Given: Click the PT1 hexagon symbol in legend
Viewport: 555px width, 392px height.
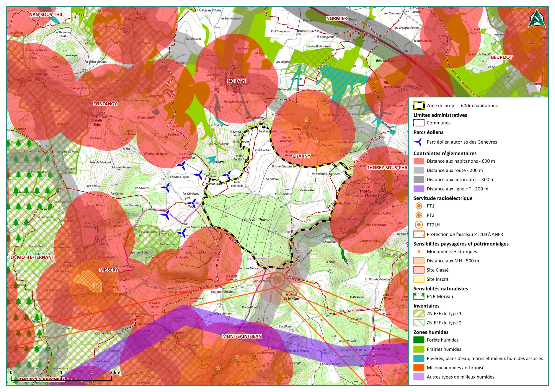Looking at the screenshot, I should [419, 206].
